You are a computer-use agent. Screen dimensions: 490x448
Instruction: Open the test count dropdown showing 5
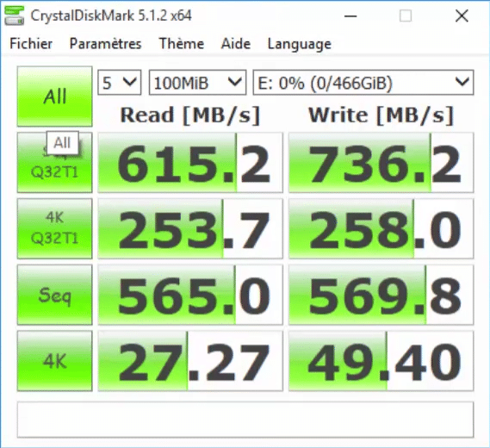click(x=120, y=83)
